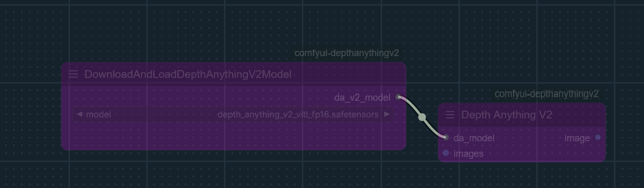Click the da_v2_model output socket dot
Screen dimensions: 644x188
[398, 97]
